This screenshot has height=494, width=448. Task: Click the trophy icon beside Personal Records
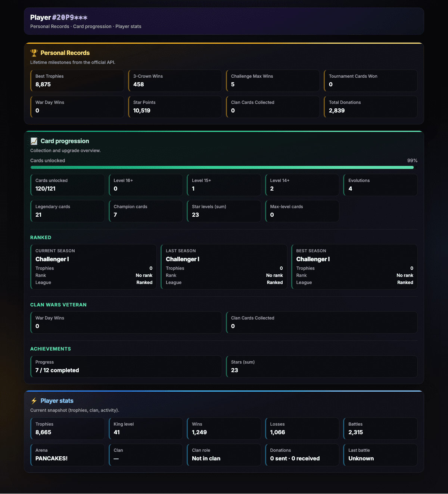[34, 53]
